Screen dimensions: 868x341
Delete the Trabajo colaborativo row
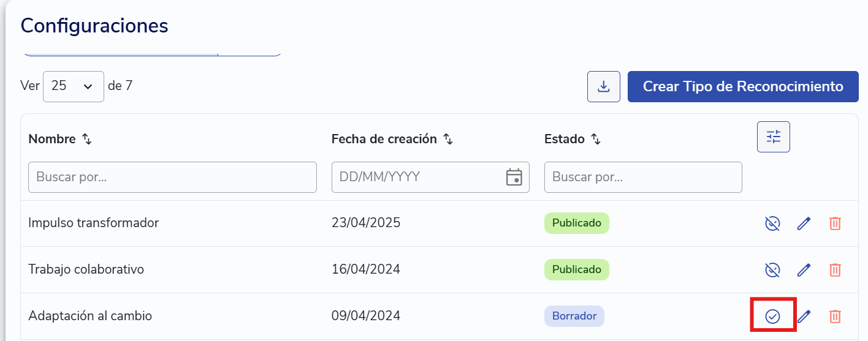pos(835,270)
